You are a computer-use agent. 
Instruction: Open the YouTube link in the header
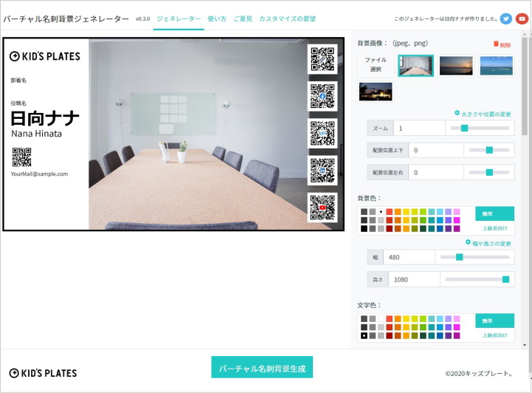522,18
